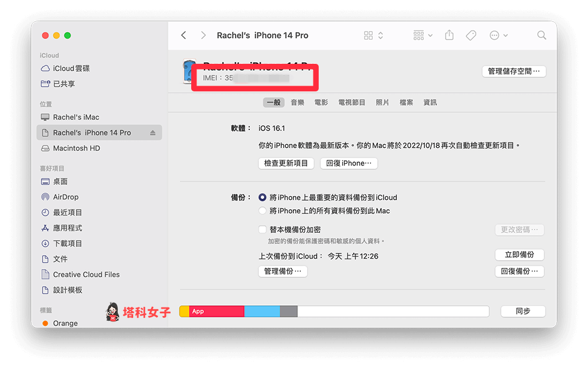Click the 同步 sync button
This screenshot has width=588, height=369.
(523, 311)
